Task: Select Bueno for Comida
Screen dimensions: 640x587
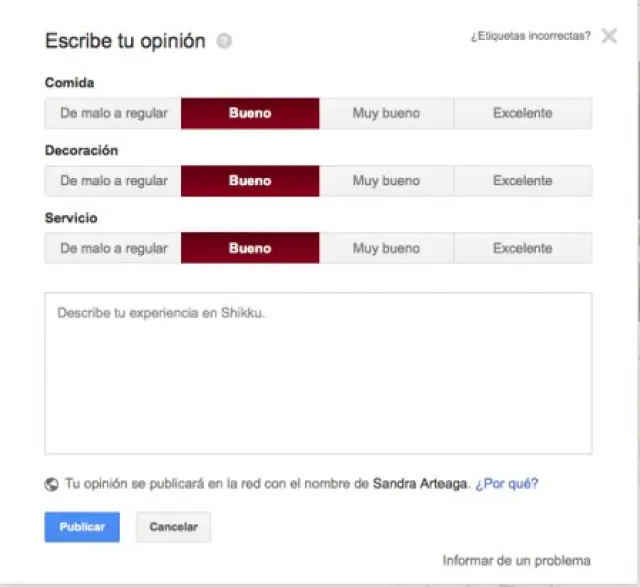Action: point(250,114)
